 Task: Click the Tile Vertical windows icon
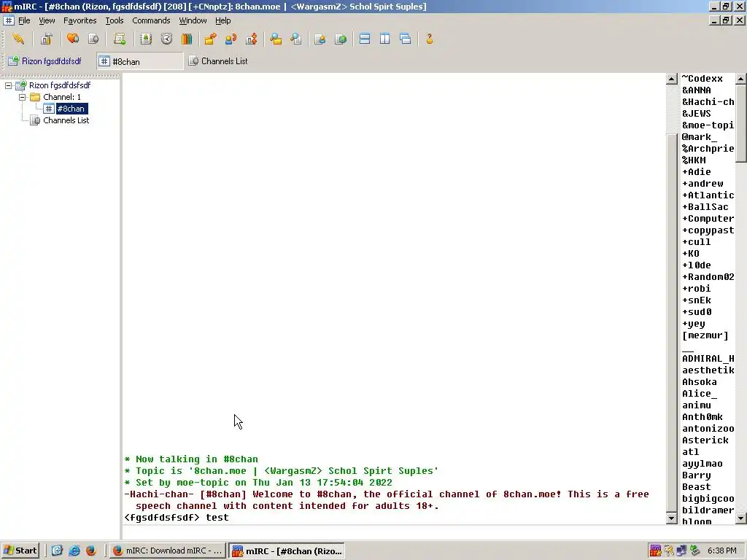385,39
